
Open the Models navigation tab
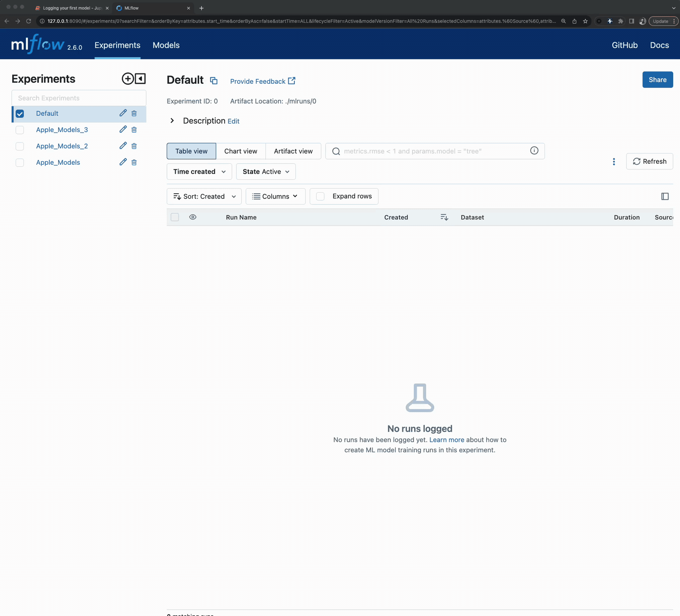click(x=166, y=45)
